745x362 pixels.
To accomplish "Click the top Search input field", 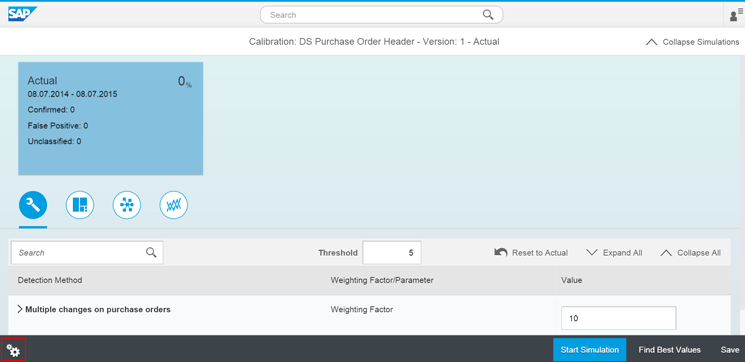I will coord(381,15).
